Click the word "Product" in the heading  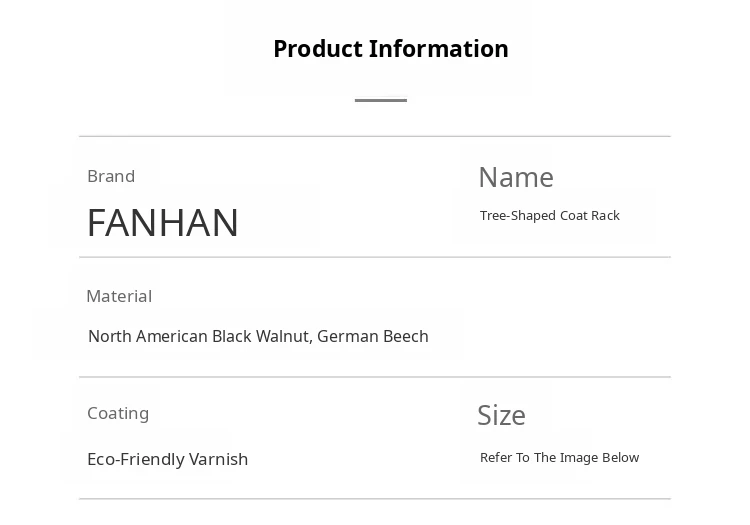[x=317, y=49]
